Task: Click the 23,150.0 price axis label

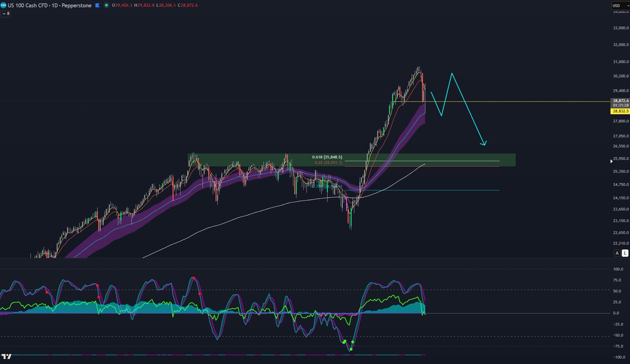Action: pos(620,221)
